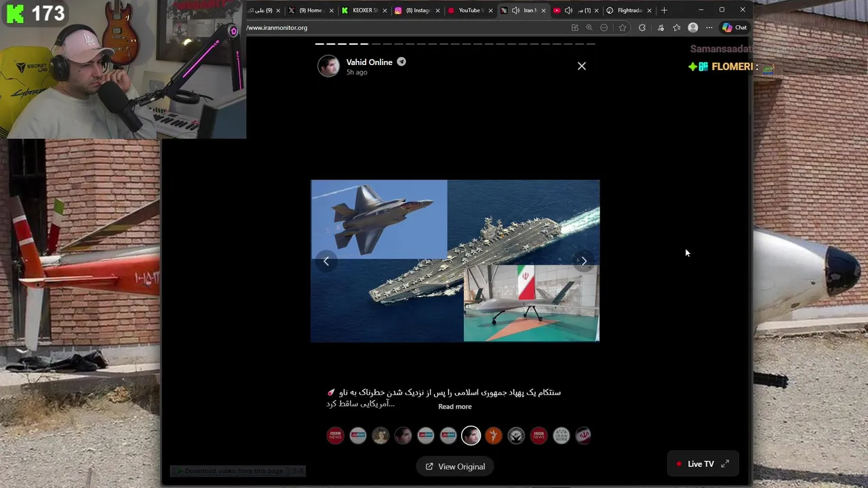Click the music note icon in browser toolbar
Image resolution: width=868 pixels, height=488 pixels.
click(660, 28)
